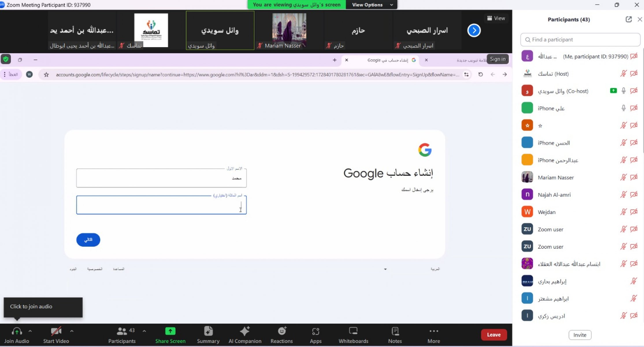Image resolution: width=644 pixels, height=347 pixels.
Task: Expand audio options arrow next to Join Audio
Action: [30, 331]
